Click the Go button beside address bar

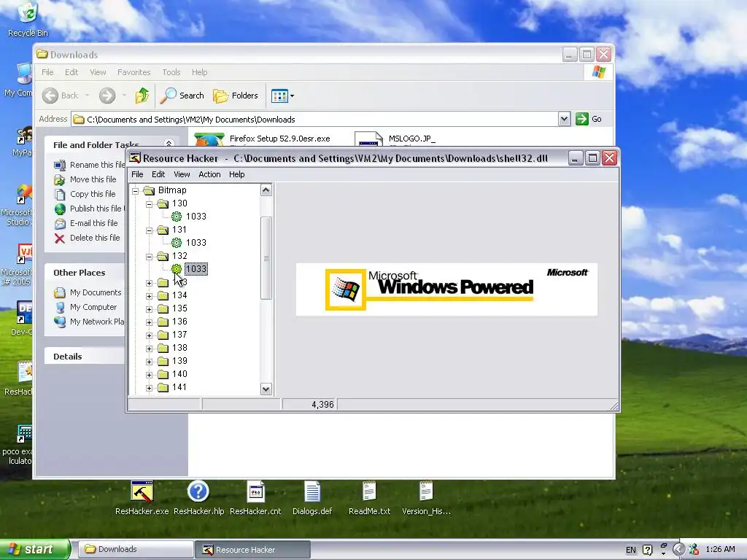[589, 119]
